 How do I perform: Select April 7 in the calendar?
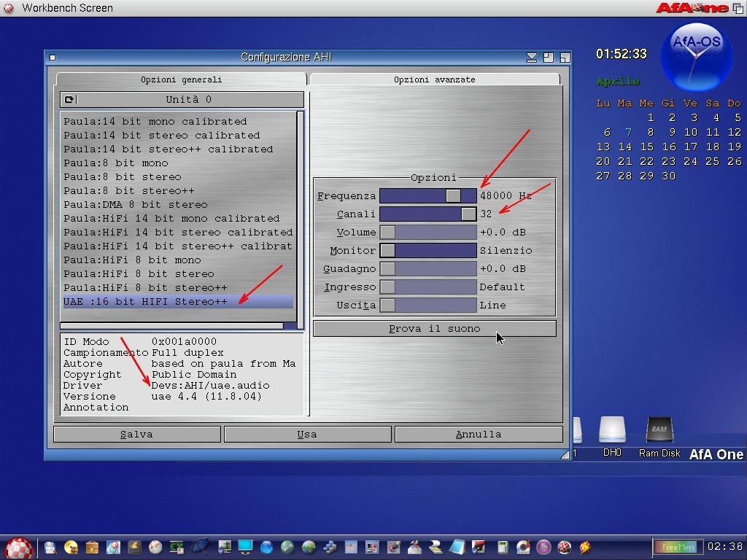pos(628,133)
